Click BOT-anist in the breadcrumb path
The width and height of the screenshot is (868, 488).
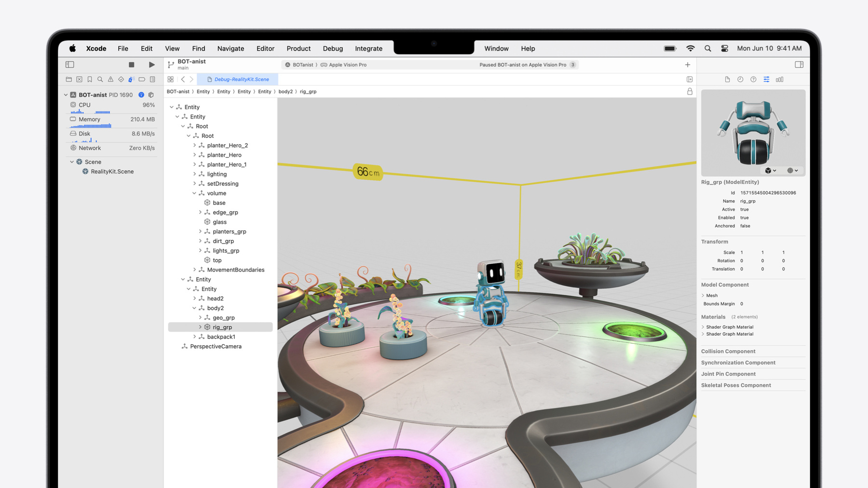(x=178, y=92)
